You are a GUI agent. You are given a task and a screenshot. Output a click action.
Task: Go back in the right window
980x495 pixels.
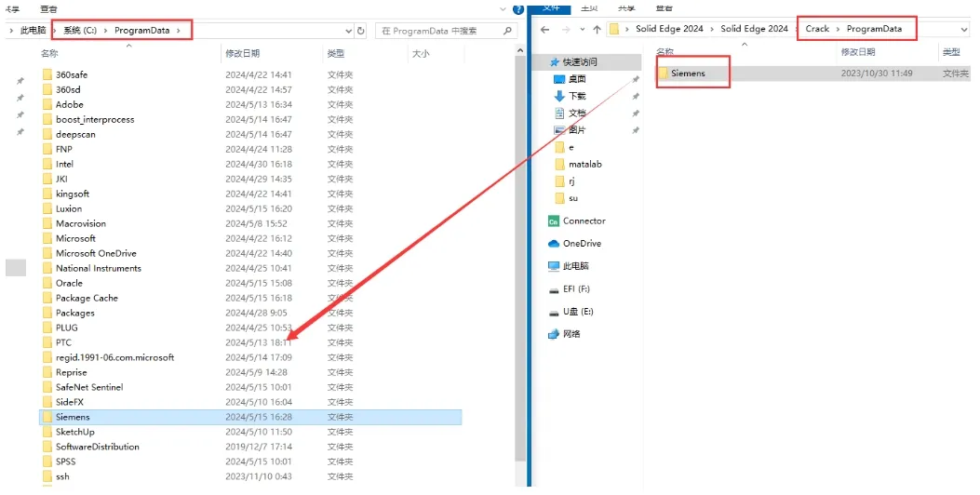[x=545, y=30]
